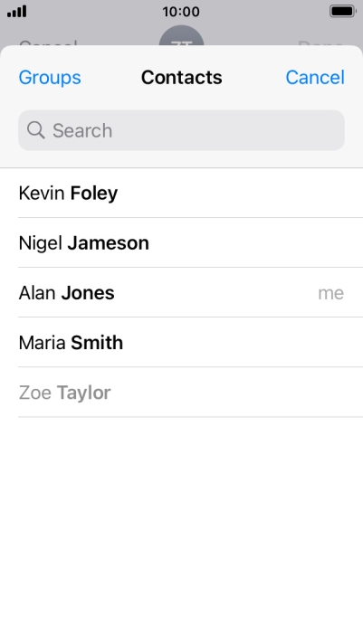Tap the dimmed Done behind the sheet
The height and width of the screenshot is (644, 363).
[320, 43]
